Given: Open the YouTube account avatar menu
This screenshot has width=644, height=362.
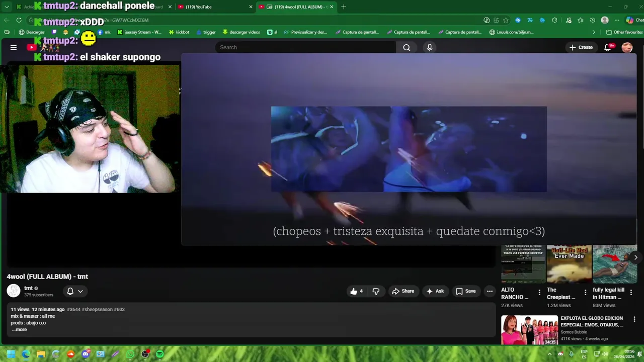Looking at the screenshot, I should click(x=627, y=47).
